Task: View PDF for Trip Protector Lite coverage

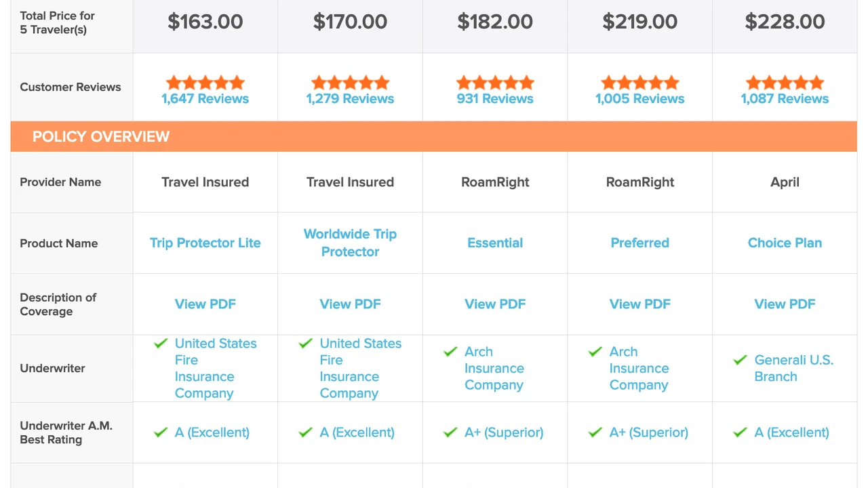Action: (x=205, y=304)
